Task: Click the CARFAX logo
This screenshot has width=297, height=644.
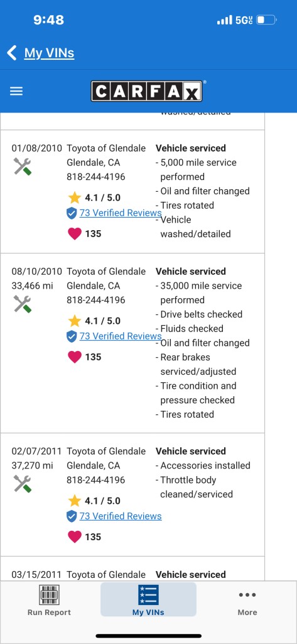Action: click(x=147, y=91)
